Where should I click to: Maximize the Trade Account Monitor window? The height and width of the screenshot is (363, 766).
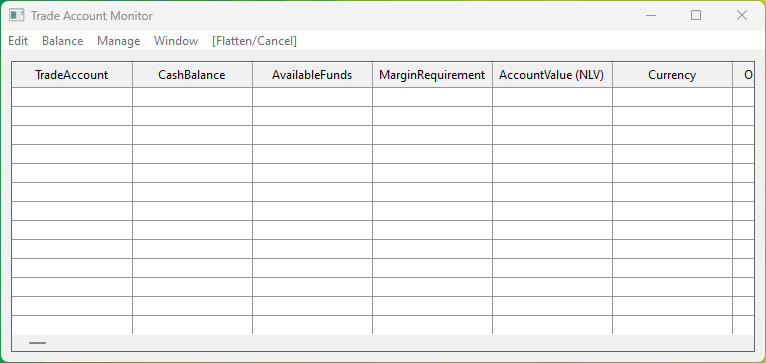click(x=696, y=16)
